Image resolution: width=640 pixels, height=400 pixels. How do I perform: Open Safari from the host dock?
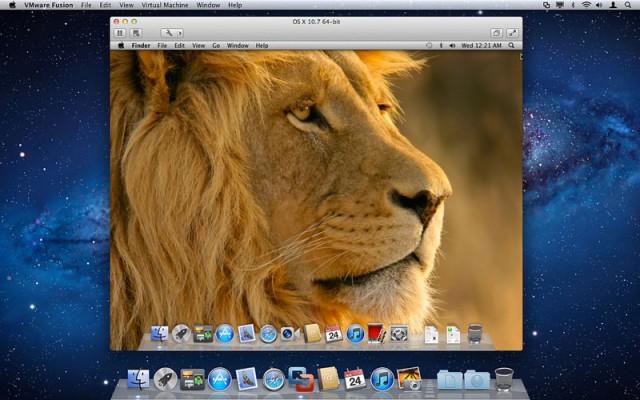click(274, 379)
